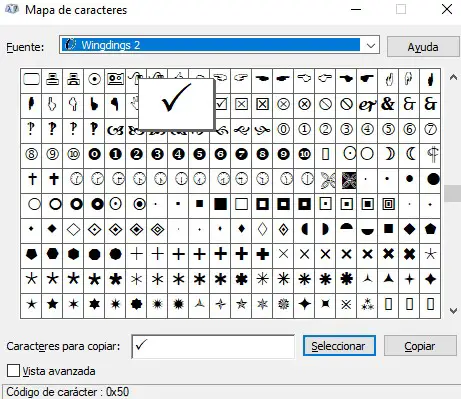Select the hollow diamond glyph
Image resolution: width=461 pixels, height=399 pixels.
73,229
